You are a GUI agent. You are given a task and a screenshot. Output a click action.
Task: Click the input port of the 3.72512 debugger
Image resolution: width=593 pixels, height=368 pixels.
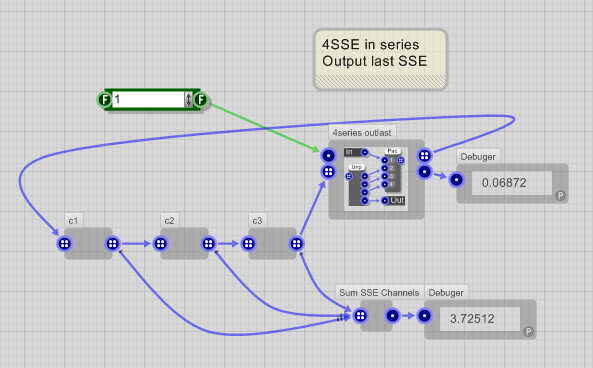[425, 315]
